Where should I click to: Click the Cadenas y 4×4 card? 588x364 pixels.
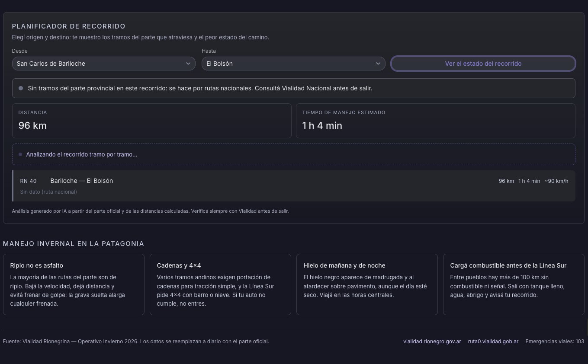pyautogui.click(x=220, y=284)
